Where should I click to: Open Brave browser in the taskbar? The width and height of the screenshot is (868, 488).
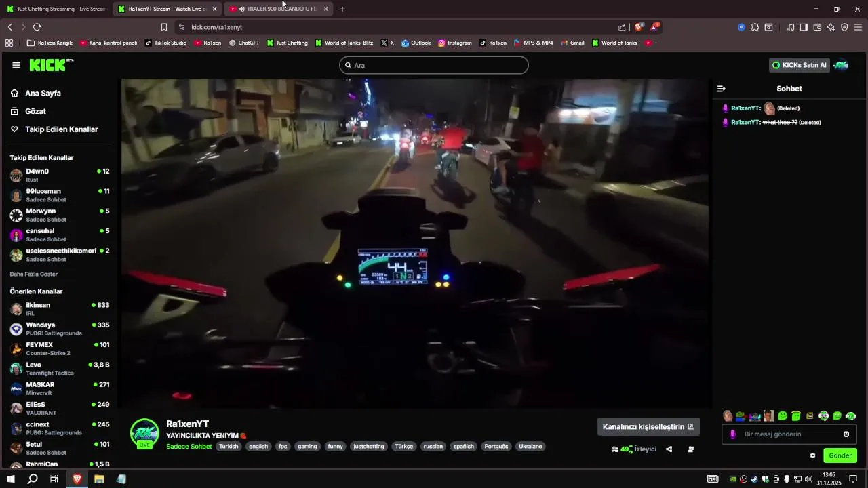pos(77,479)
